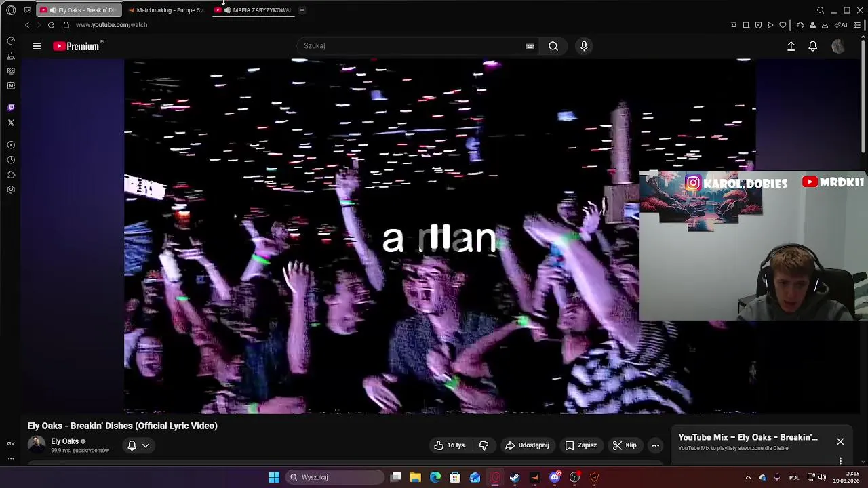This screenshot has height=488, width=868.
Task: Open the three-dot more actions menu
Action: 655,445
